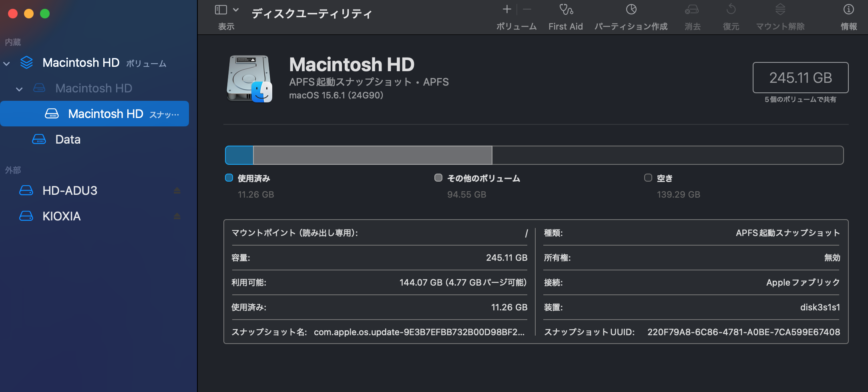This screenshot has height=392, width=868.
Task: Click the 245.11 GB capacity box
Action: click(x=800, y=78)
